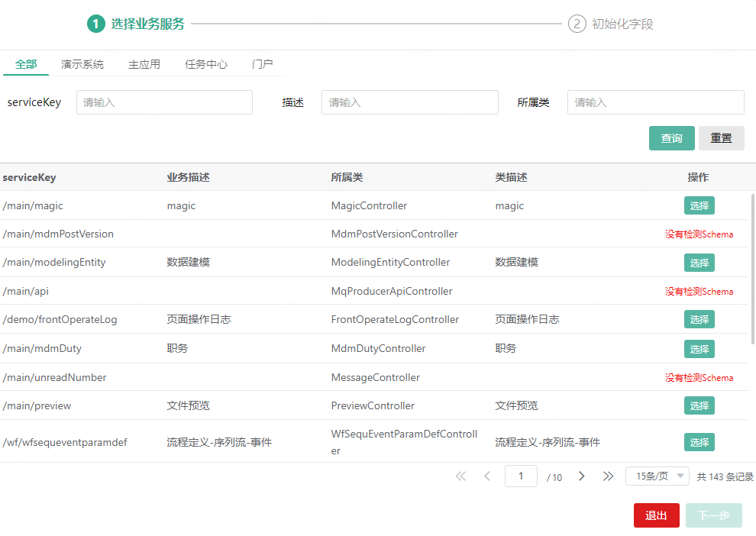This screenshot has width=756, height=536.
Task: Click step 1 circle icon
Action: point(95,24)
